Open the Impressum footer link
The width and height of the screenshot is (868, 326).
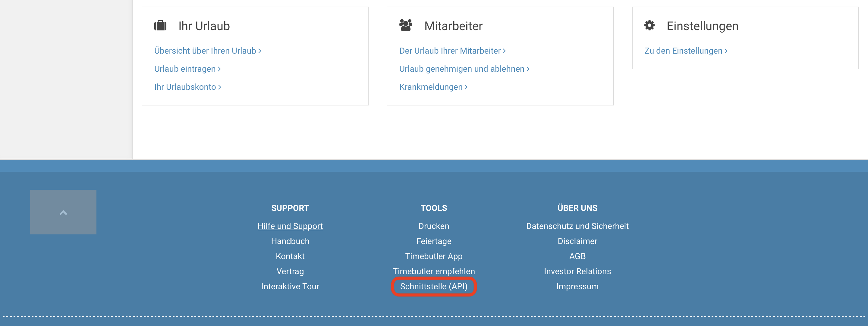pos(577,286)
